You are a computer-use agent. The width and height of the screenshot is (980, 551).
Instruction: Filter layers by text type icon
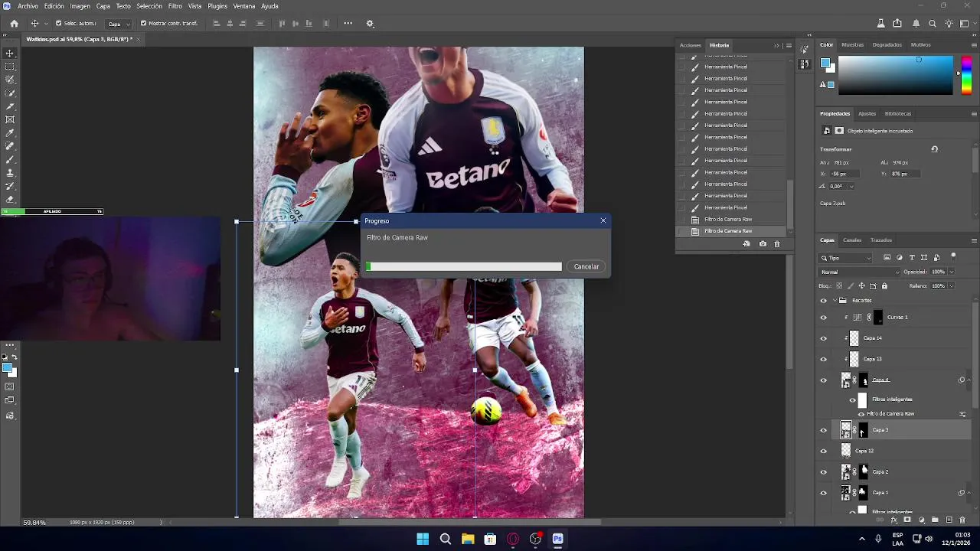912,257
